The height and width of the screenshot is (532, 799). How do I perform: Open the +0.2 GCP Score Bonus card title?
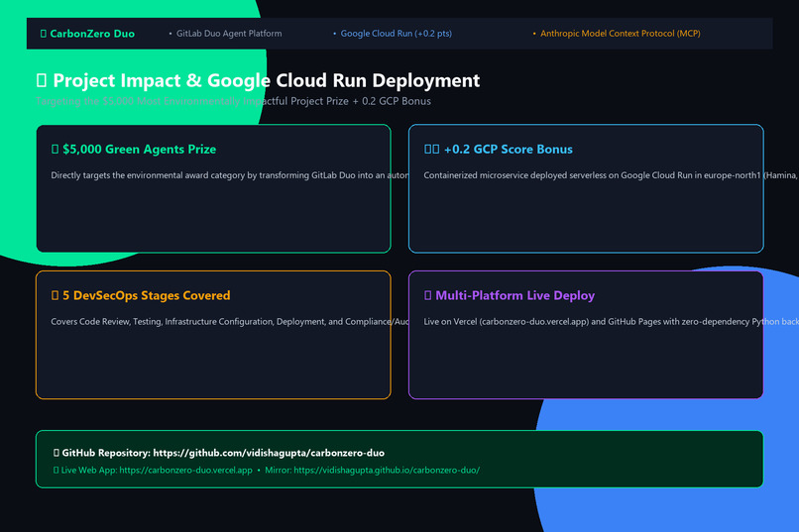point(508,150)
